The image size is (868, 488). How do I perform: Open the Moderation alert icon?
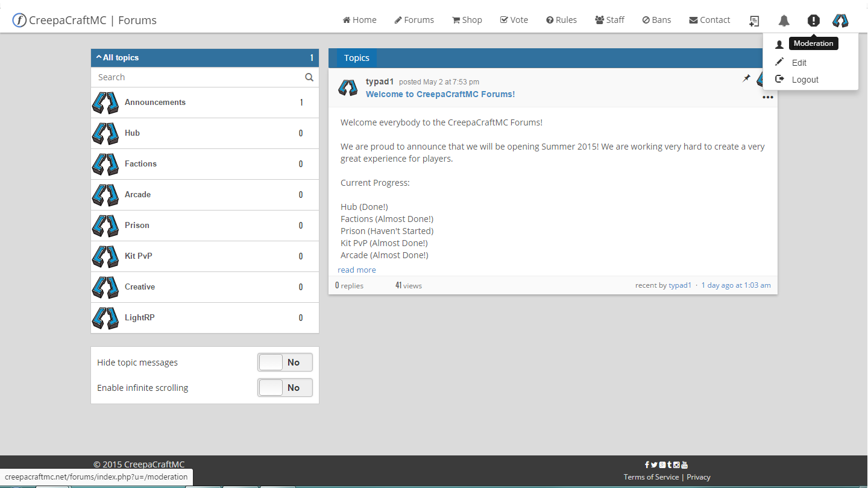814,21
